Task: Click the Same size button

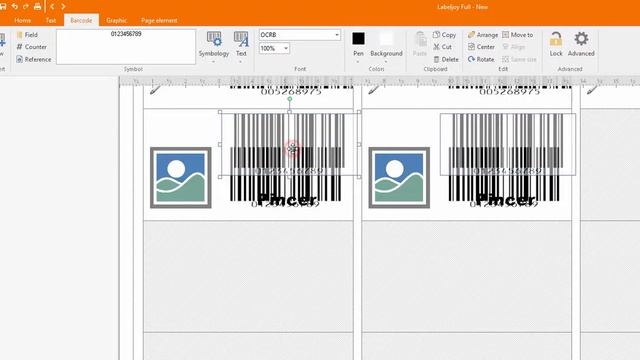Action: [519, 59]
